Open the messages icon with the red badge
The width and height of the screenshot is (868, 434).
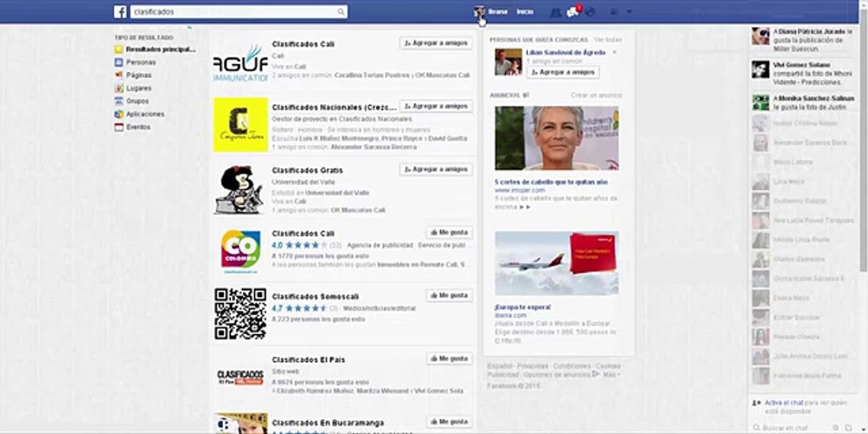tap(573, 11)
